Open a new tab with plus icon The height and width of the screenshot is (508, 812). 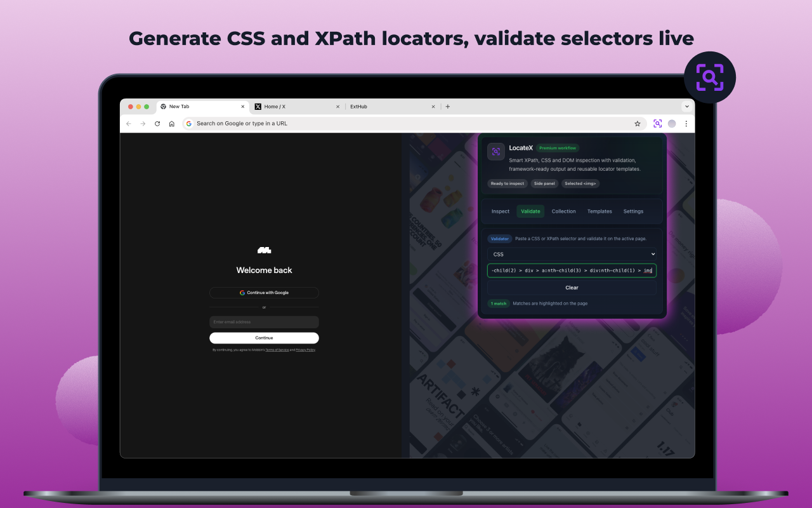click(448, 107)
